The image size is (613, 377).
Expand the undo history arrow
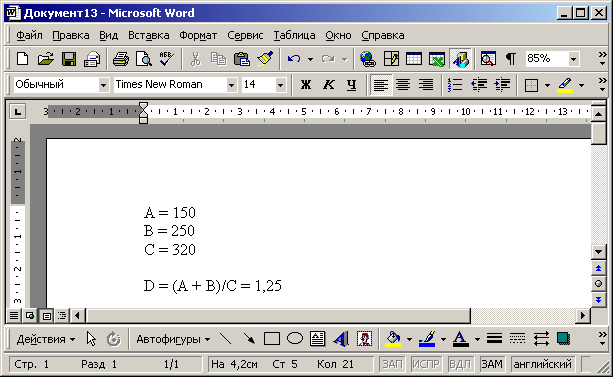tap(310, 59)
